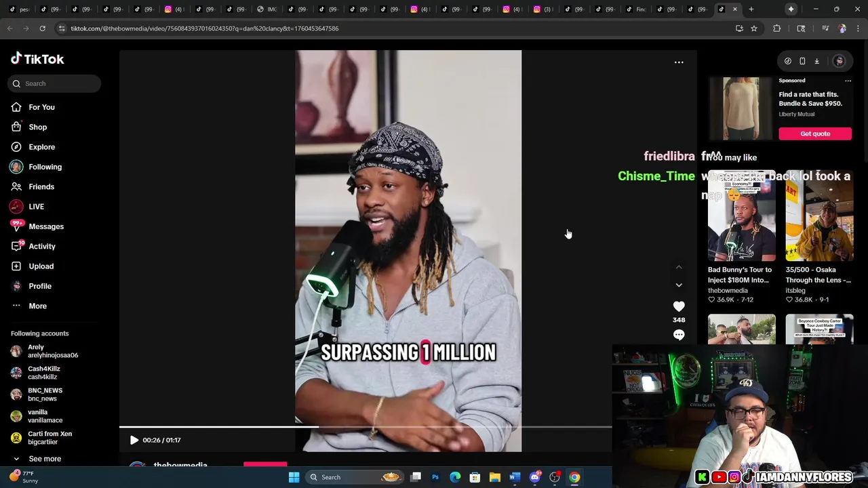Click the address bar URL

tap(205, 28)
